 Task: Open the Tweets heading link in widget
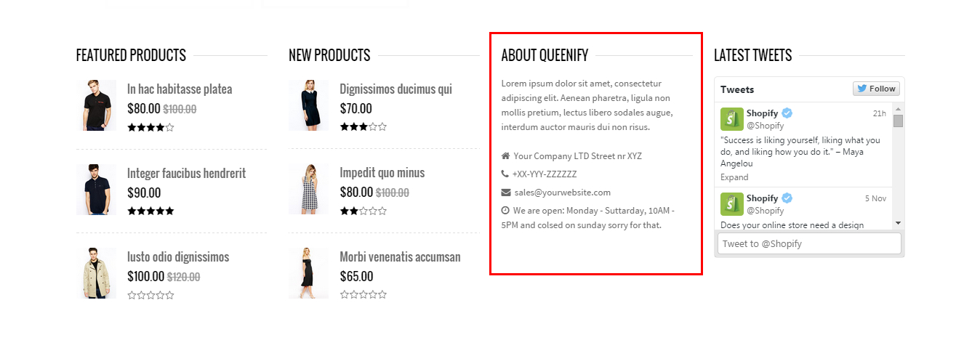737,89
